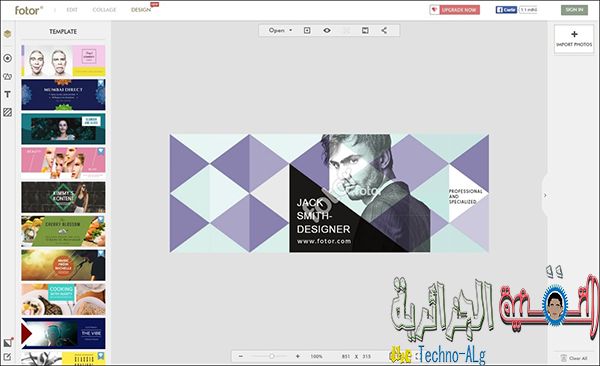The image size is (600, 366).
Task: Click the plus icon above Import Photos
Action: pos(574,34)
